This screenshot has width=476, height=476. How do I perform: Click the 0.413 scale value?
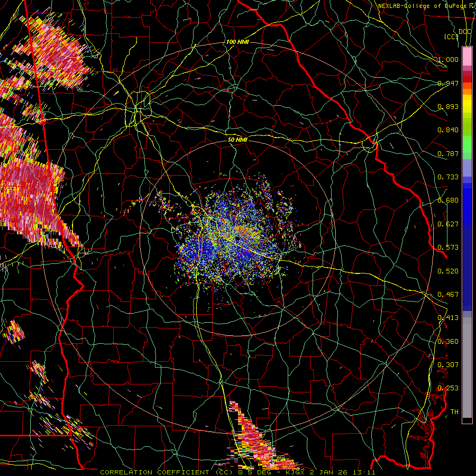[448, 318]
